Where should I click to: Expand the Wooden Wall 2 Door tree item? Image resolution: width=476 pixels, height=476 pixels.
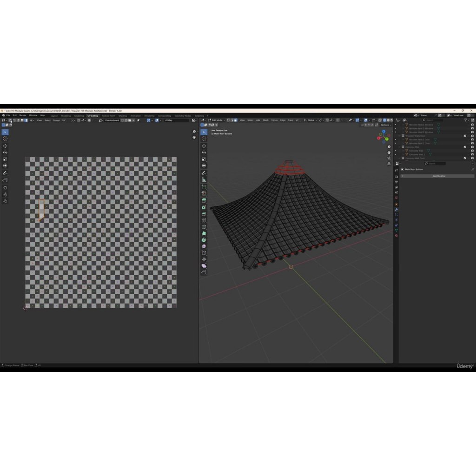(403, 143)
